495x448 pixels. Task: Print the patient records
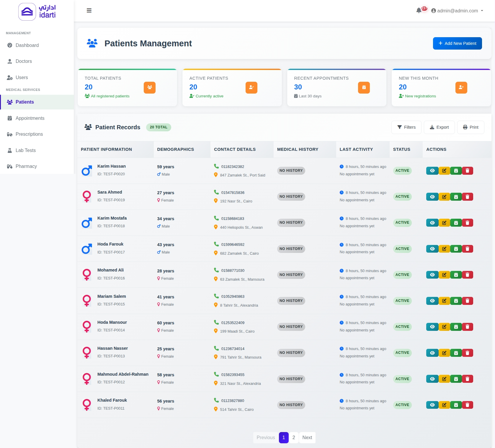coord(471,127)
